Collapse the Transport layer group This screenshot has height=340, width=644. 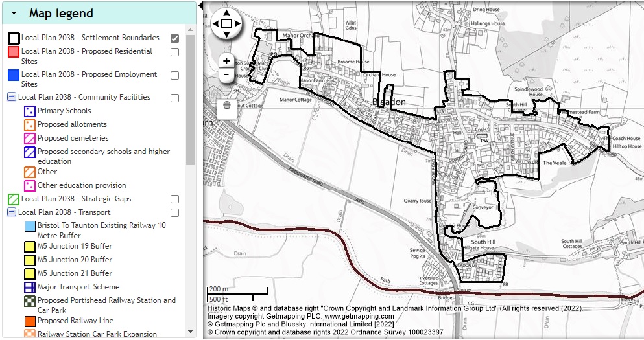tap(11, 212)
